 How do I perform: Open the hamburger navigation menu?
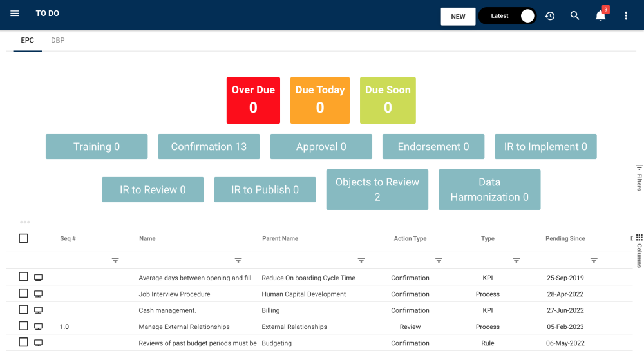(15, 14)
